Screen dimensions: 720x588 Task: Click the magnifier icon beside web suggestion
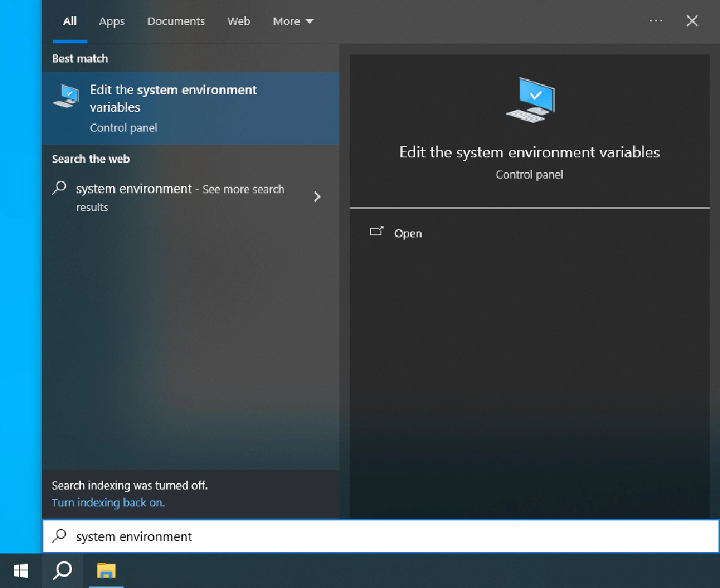(60, 188)
